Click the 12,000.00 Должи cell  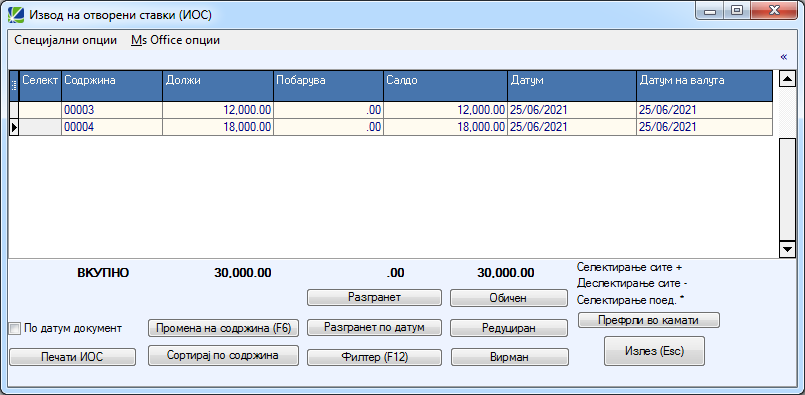click(218, 110)
